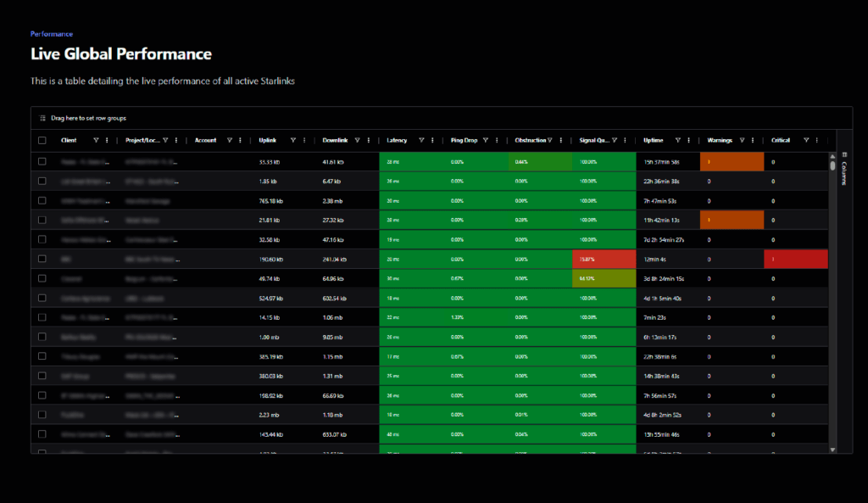Click the Performance breadcrumb link
The height and width of the screenshot is (503, 868).
click(x=51, y=34)
